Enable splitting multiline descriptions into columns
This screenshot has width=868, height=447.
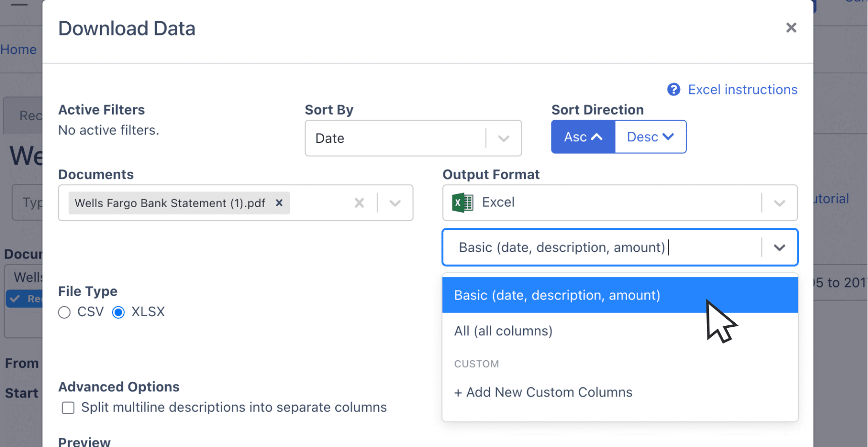tap(68, 408)
